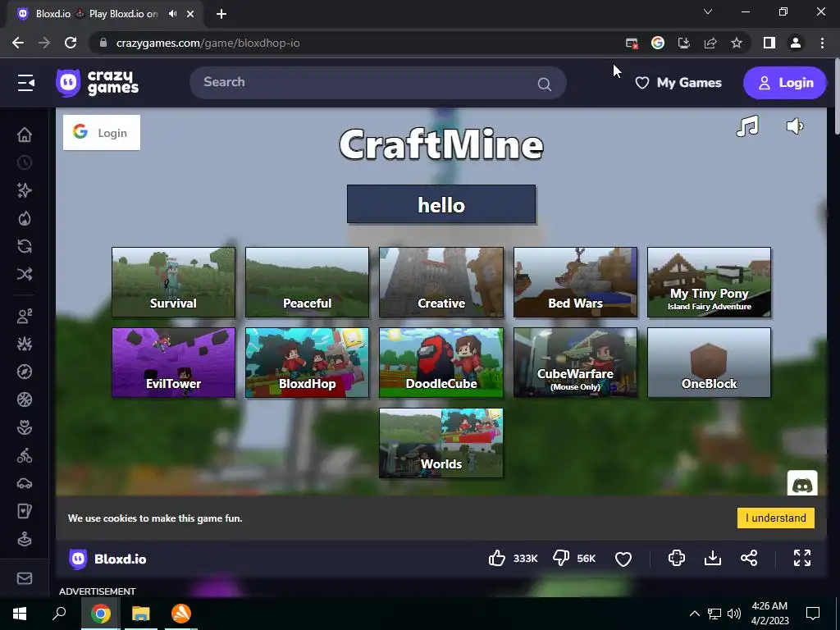840x630 pixels.
Task: Open Chrome three-dot menu
Action: [x=822, y=43]
